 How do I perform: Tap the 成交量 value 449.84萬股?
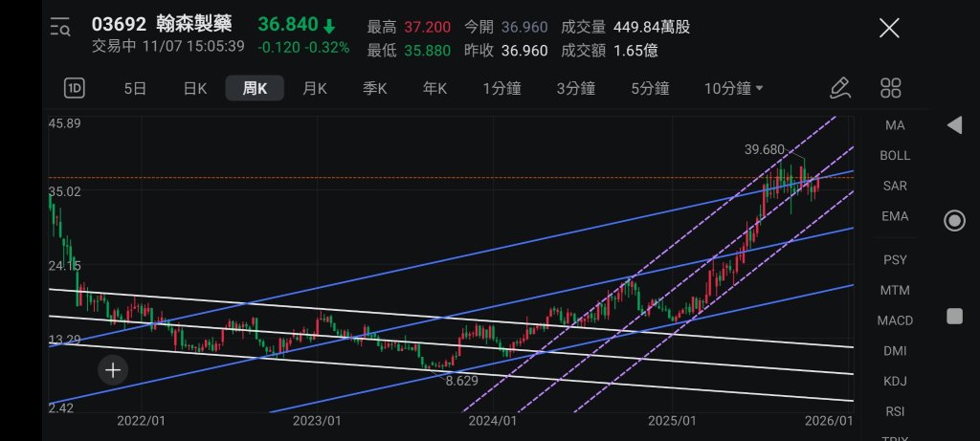point(652,28)
